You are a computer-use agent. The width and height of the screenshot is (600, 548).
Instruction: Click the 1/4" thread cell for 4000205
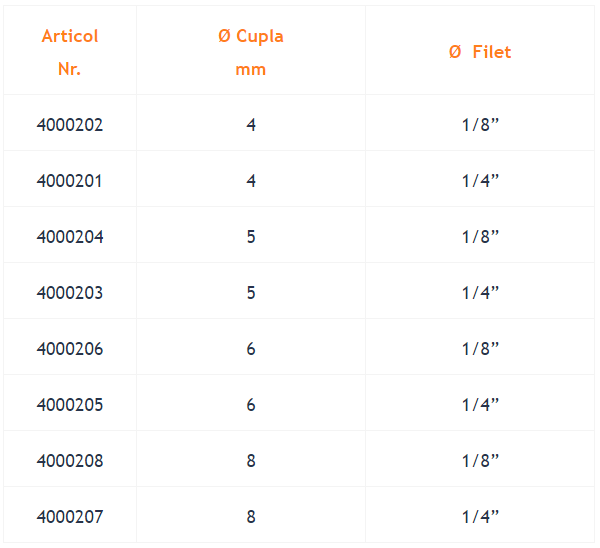(x=480, y=405)
